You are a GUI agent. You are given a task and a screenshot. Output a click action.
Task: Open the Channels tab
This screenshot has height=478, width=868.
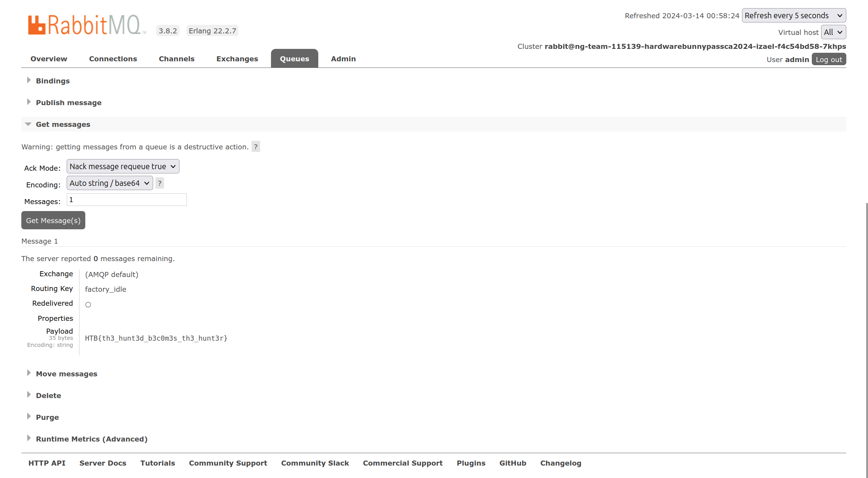[x=177, y=59]
